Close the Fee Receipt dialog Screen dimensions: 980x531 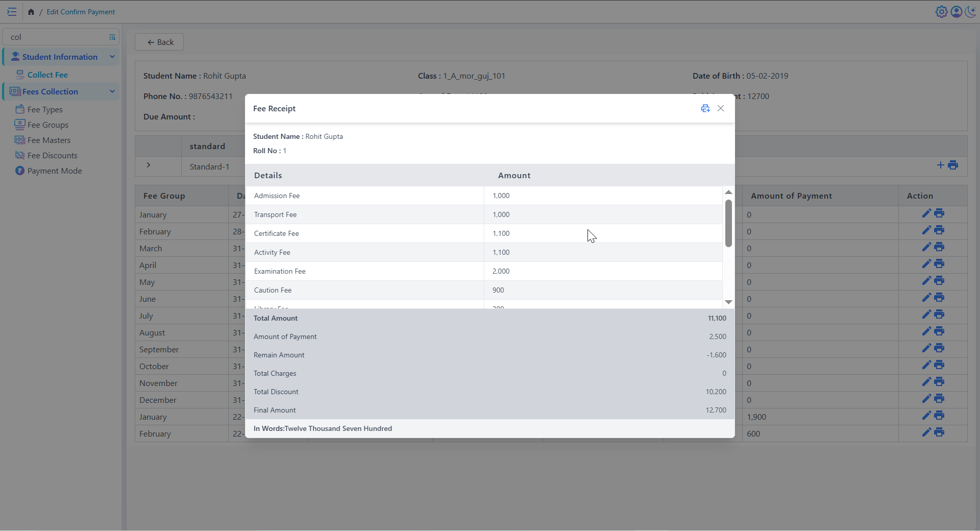[721, 108]
